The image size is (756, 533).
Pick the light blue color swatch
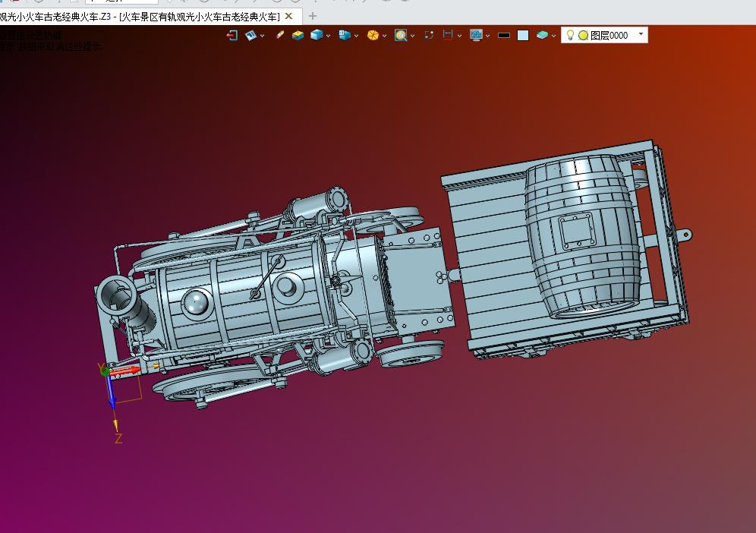[523, 35]
